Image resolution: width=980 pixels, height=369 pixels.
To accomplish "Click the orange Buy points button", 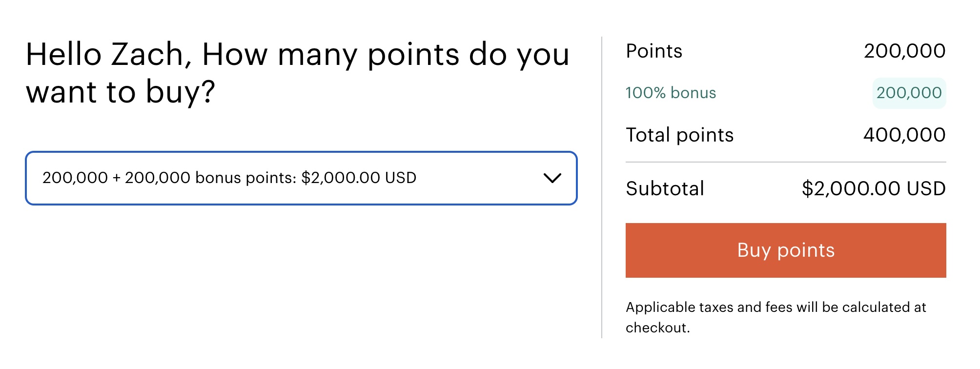I will pyautogui.click(x=785, y=250).
